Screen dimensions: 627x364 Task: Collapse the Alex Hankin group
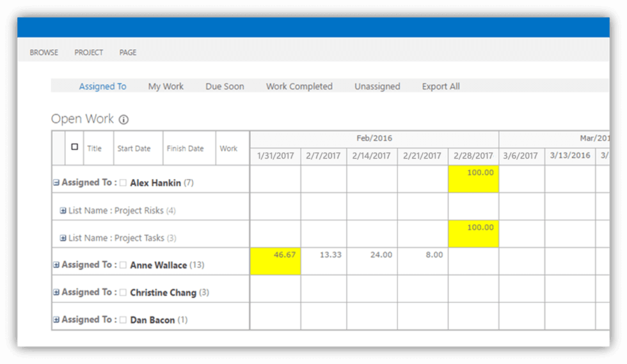pos(56,183)
